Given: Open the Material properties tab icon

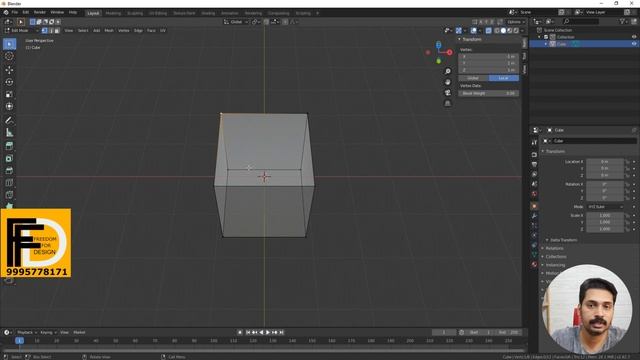Looking at the screenshot, I should [534, 264].
